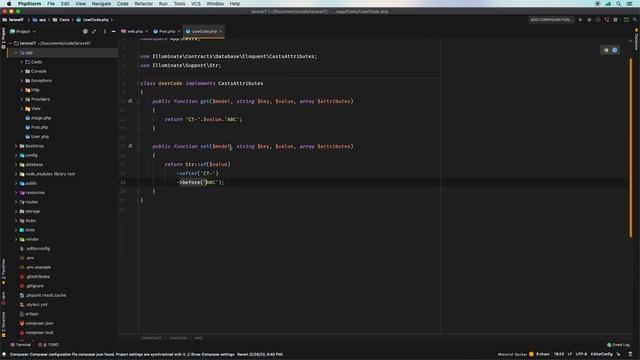
Task: Open the Structure side tool window tab
Action: click(3, 325)
